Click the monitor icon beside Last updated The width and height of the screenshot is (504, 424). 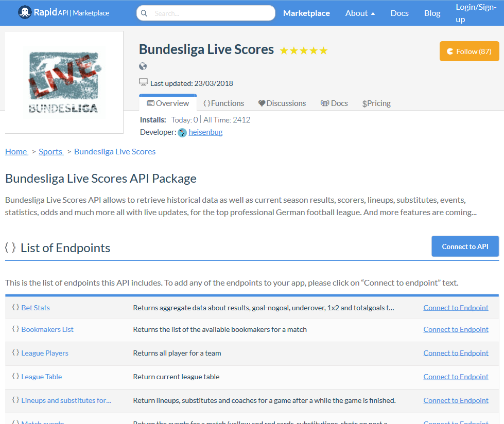143,82
